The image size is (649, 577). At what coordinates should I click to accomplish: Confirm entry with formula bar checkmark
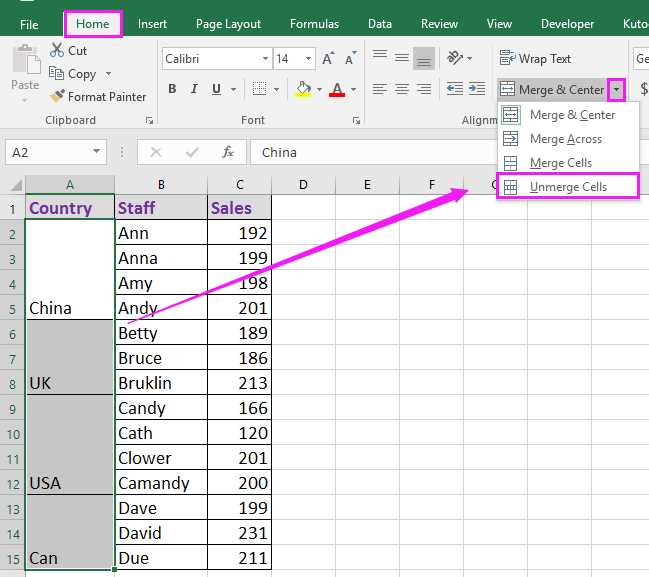[x=192, y=152]
